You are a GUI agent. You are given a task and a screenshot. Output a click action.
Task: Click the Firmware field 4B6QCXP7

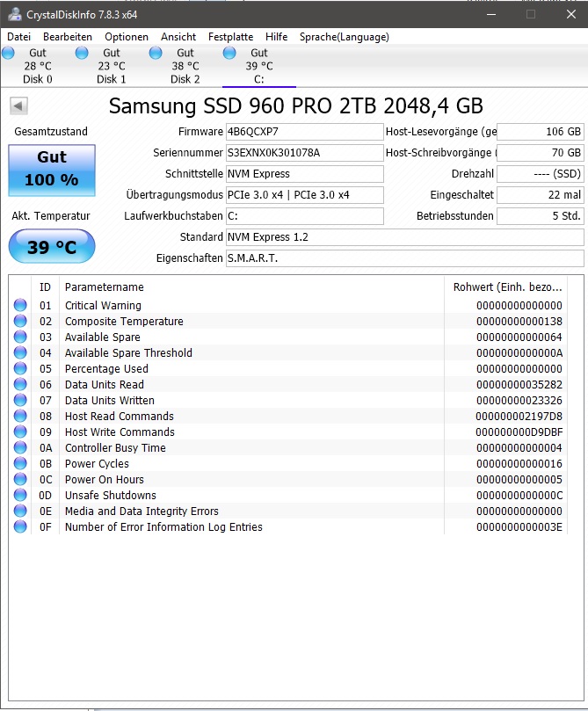click(305, 132)
